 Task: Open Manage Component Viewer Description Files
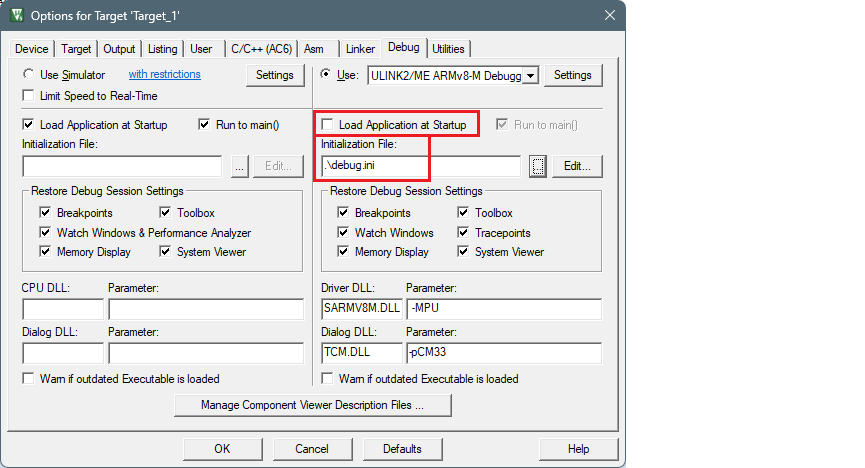click(312, 406)
